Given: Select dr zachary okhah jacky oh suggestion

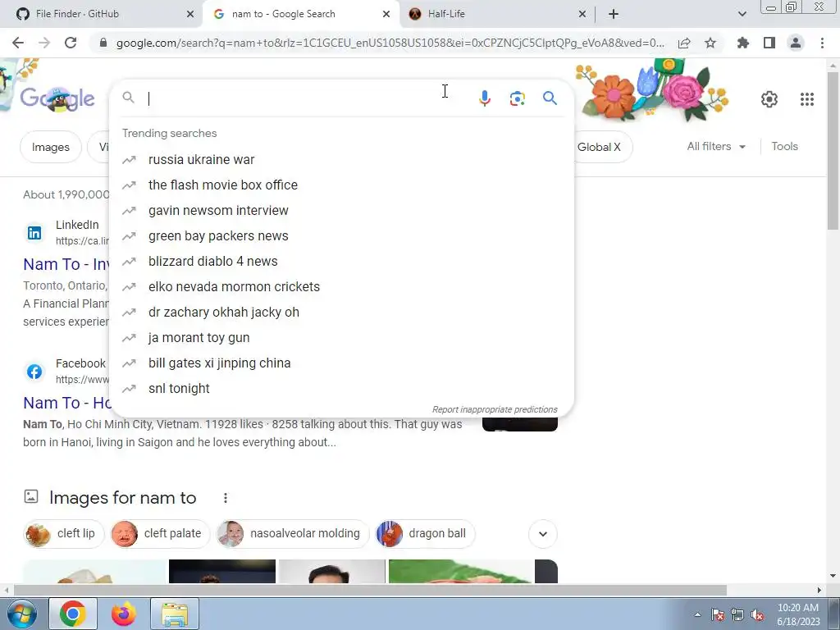Looking at the screenshot, I should pos(341,313).
